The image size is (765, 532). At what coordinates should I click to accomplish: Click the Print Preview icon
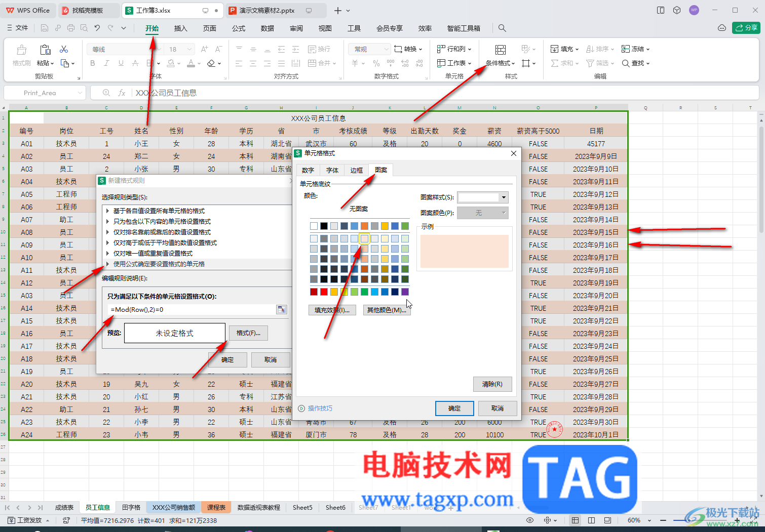tap(84, 28)
